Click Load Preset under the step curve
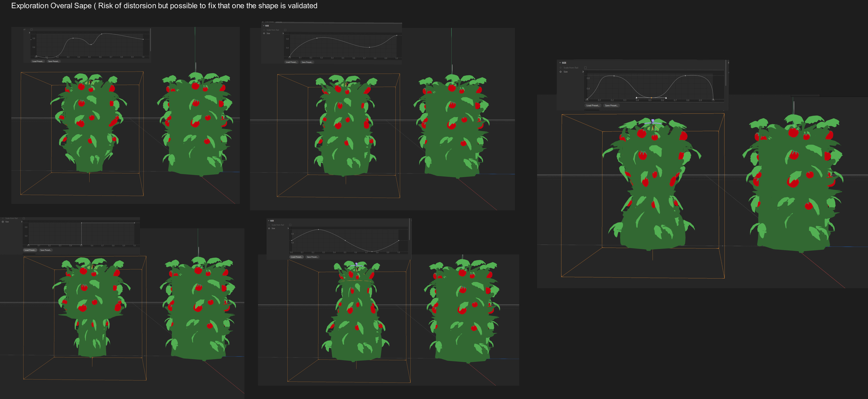 [x=30, y=250]
